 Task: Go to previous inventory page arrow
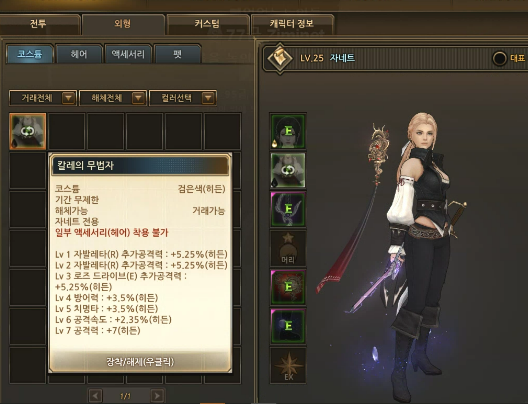click(95, 396)
